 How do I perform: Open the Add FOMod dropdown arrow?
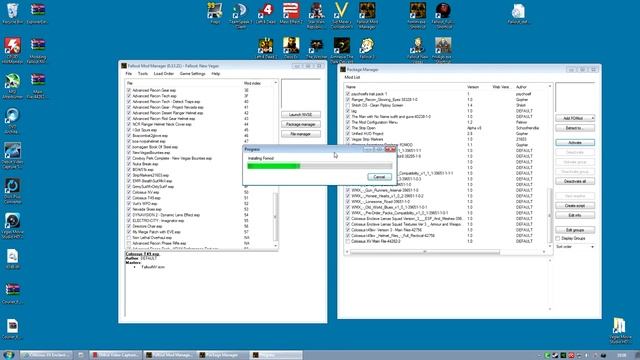pos(592,118)
